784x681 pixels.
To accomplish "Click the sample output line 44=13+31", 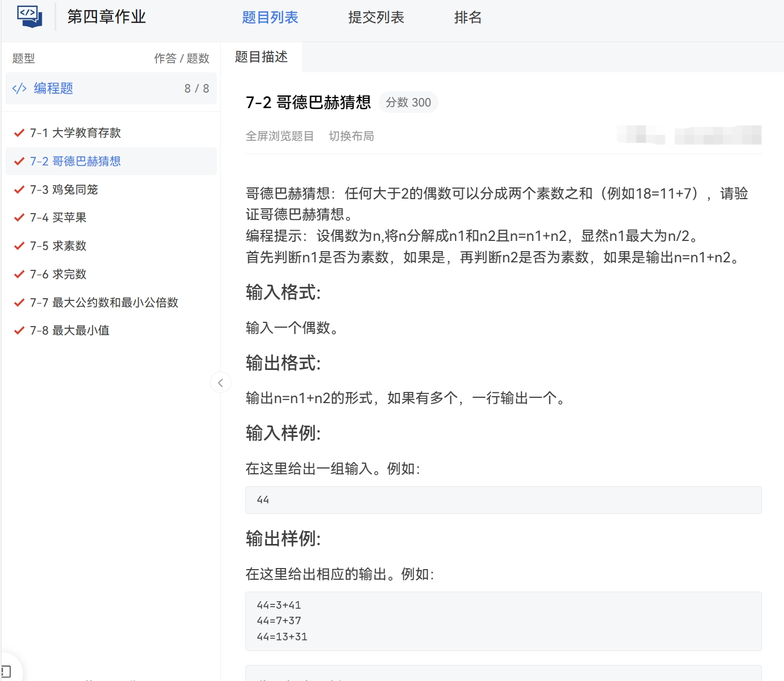I will coord(282,637).
